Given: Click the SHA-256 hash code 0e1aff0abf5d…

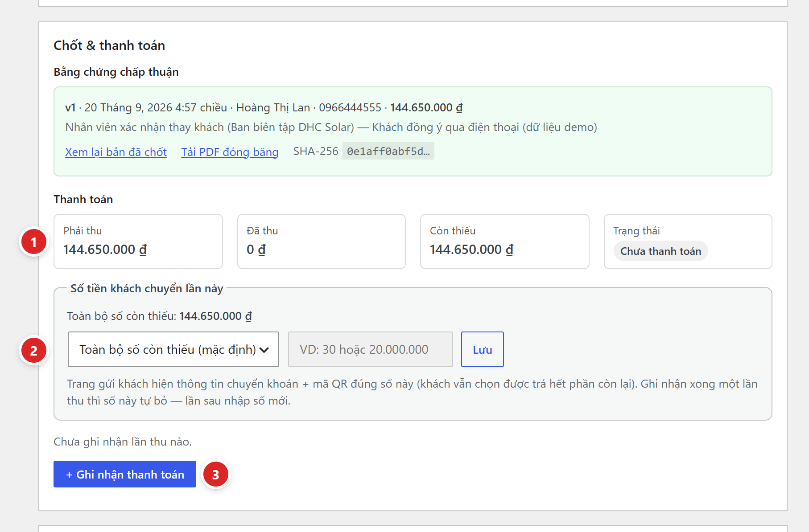Looking at the screenshot, I should (x=388, y=151).
